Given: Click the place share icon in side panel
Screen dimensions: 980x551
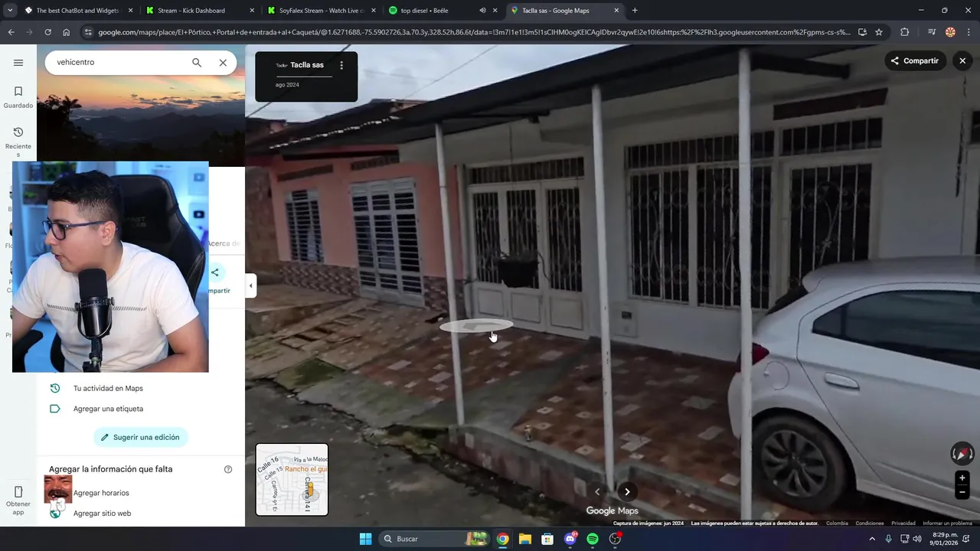Looking at the screenshot, I should point(215,272).
